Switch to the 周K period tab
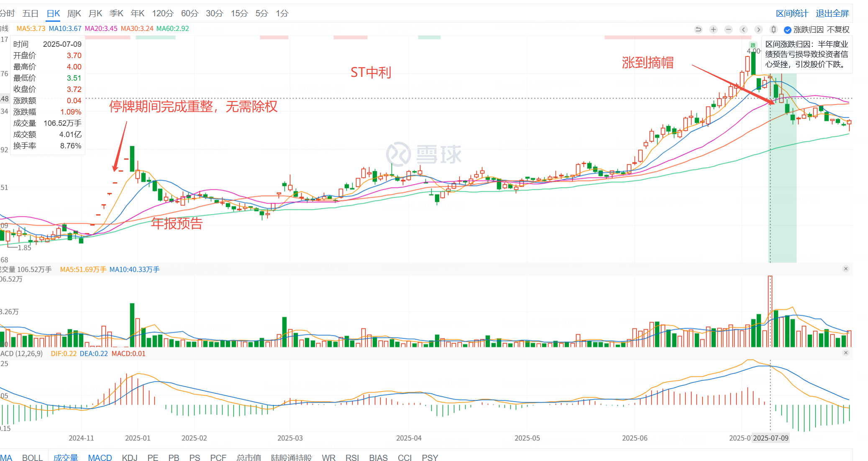 [74, 13]
